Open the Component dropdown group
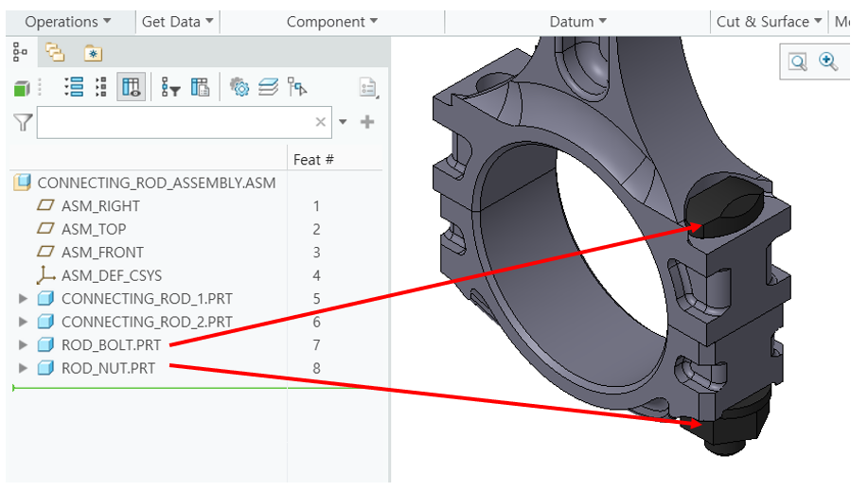 pos(332,22)
